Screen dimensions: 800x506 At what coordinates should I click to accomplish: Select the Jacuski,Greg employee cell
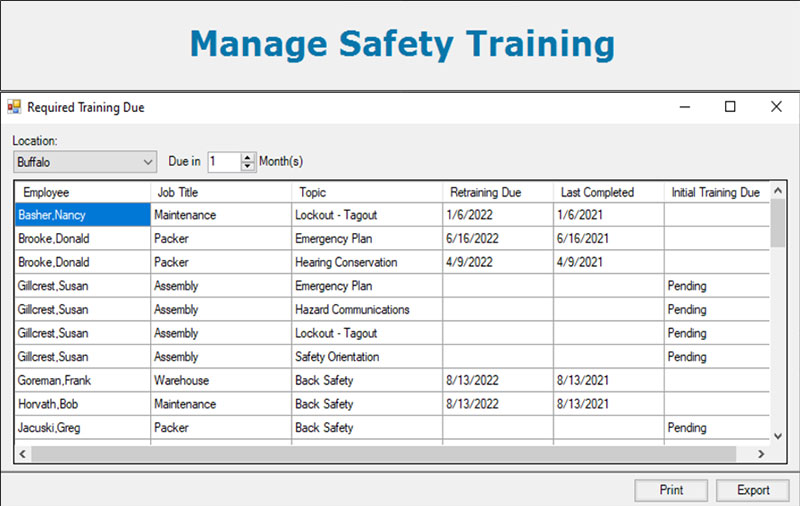click(x=83, y=427)
